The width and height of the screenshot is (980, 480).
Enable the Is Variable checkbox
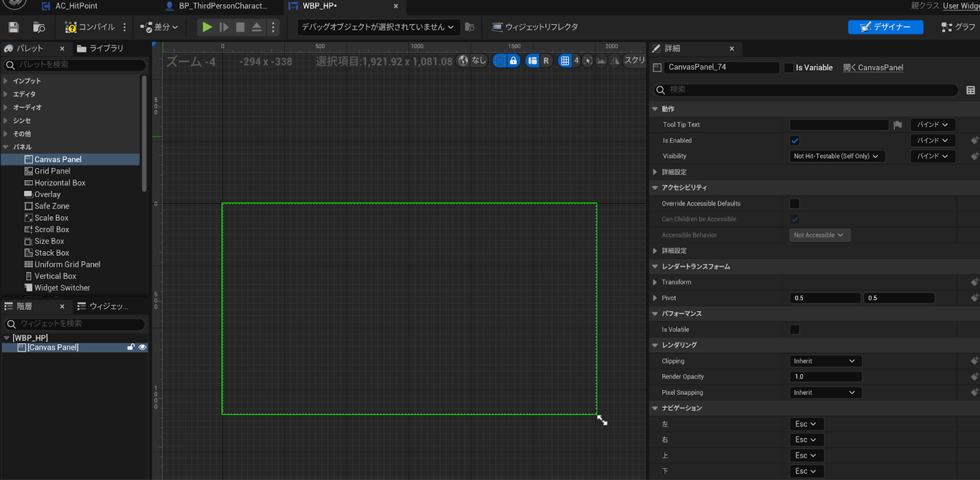tap(789, 68)
